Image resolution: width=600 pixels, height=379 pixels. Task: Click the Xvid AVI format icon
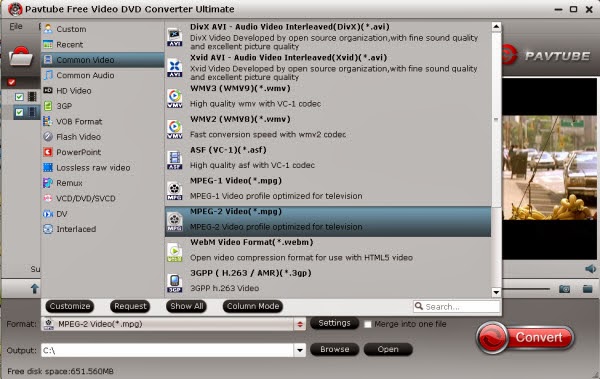pyautogui.click(x=174, y=68)
